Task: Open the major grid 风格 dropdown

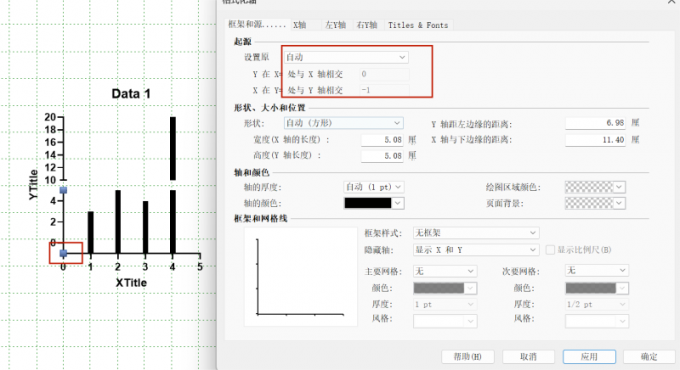Action: (x=445, y=321)
